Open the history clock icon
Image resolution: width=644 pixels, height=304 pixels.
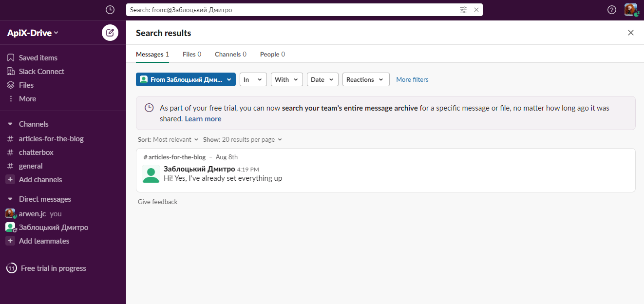point(110,10)
